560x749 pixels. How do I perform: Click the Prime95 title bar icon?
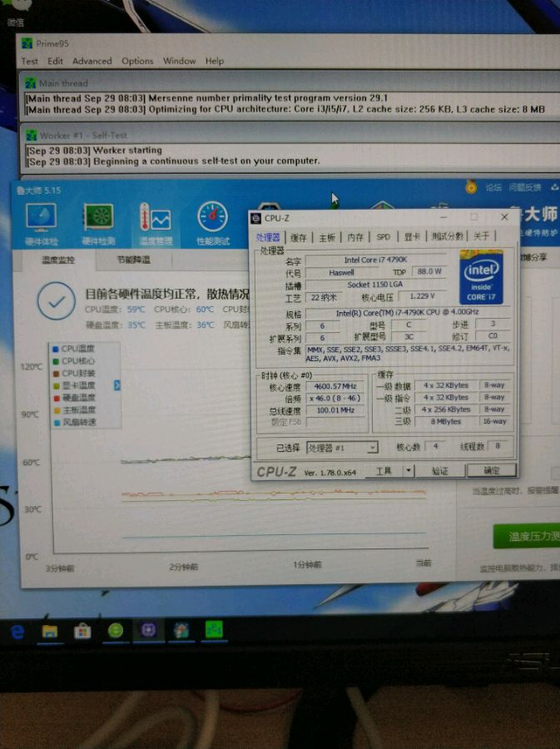[27, 43]
